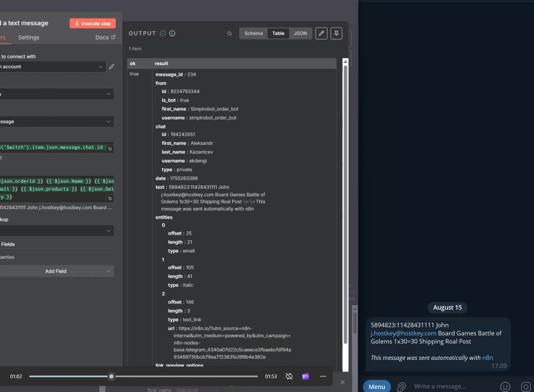Expand the credential account dropdown

(53, 67)
